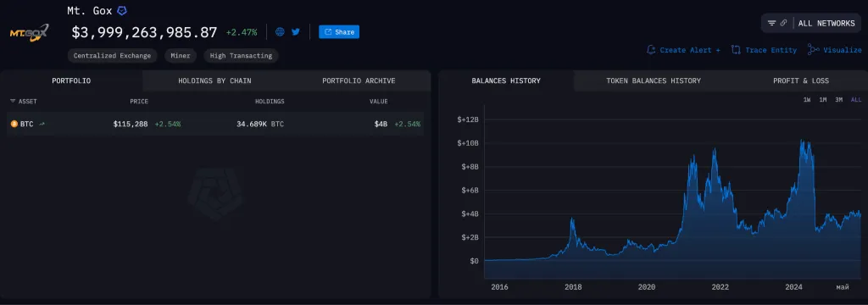Screen dimensions: 868x305
Task: Click the $3,999,263,985.87 total balance
Action: coord(144,32)
